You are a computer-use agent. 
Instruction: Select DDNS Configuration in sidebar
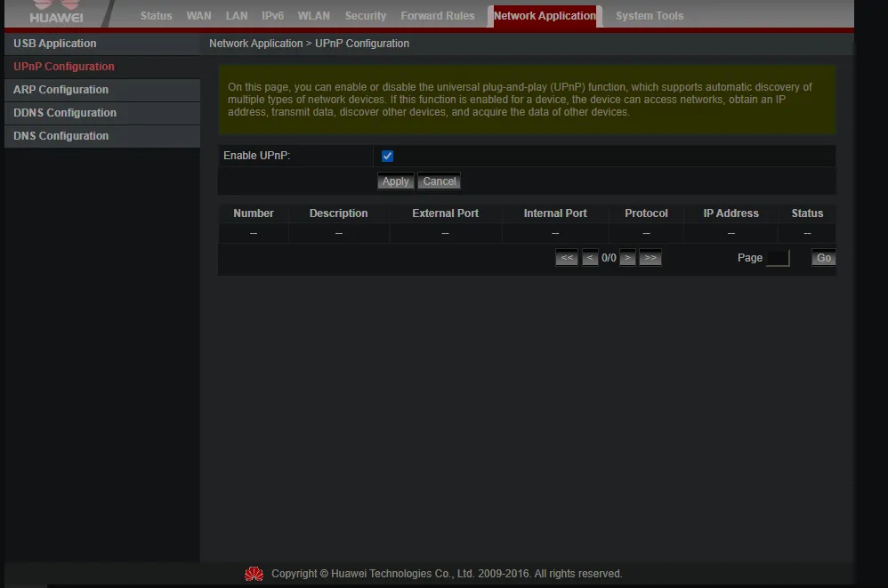coord(65,113)
